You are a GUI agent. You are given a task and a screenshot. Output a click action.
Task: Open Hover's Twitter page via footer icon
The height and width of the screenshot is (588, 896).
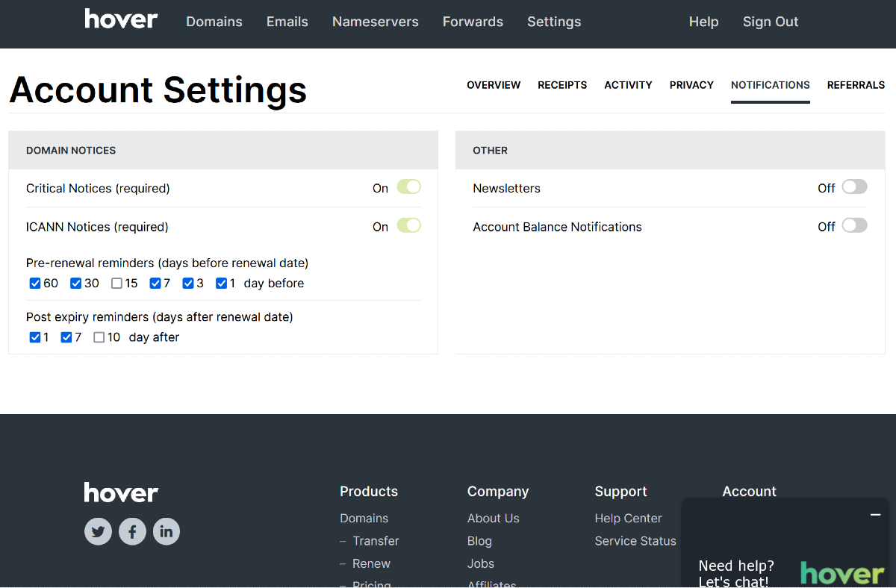click(98, 531)
